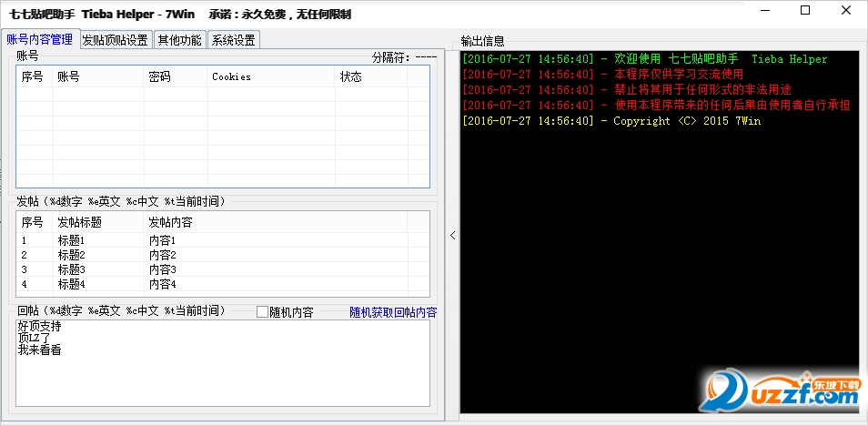868x426 pixels.
Task: Minimize the Tieba Helper window
Action: 765,11
